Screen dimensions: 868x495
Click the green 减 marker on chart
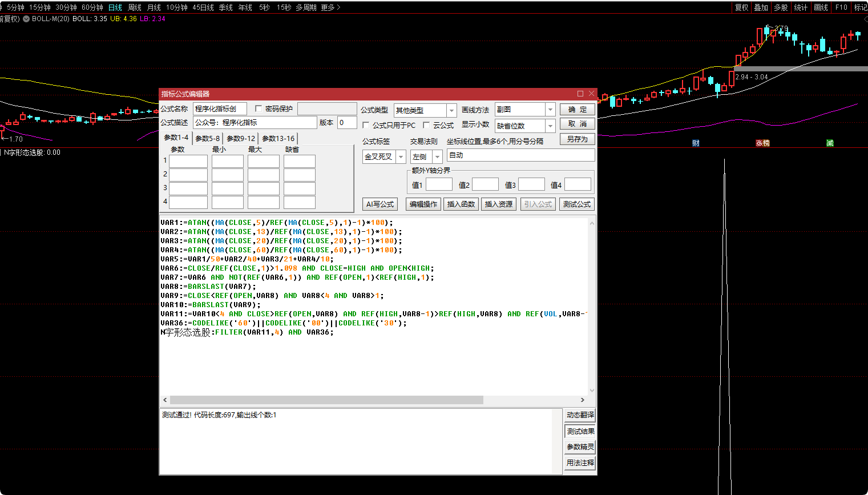[x=830, y=143]
